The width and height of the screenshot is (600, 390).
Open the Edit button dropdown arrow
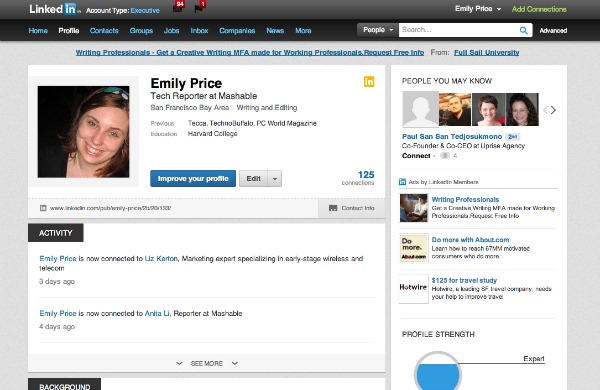tap(274, 179)
